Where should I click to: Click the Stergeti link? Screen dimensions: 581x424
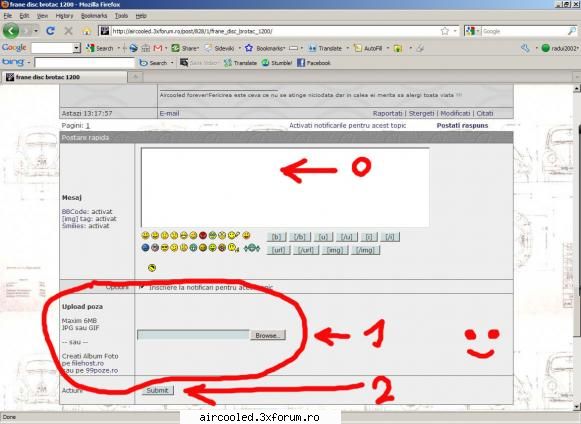click(421, 113)
